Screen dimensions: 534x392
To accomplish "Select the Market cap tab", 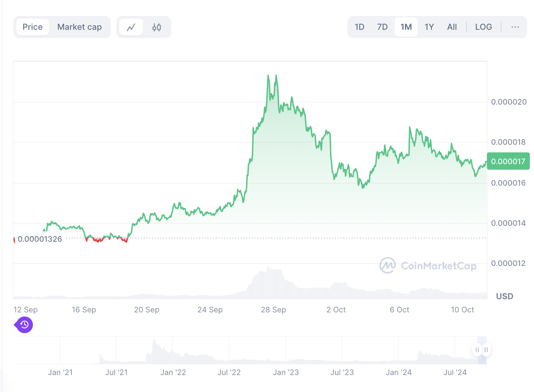I will click(79, 27).
